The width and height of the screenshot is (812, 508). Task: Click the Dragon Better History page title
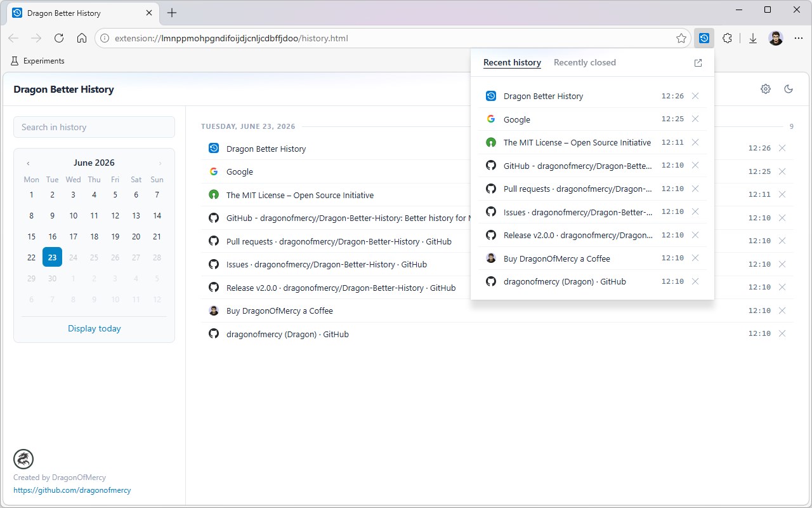63,90
